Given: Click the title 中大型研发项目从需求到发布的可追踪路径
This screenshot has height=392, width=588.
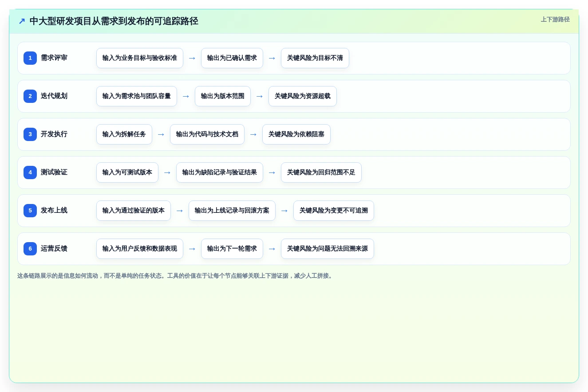Looking at the screenshot, I should 114,21.
